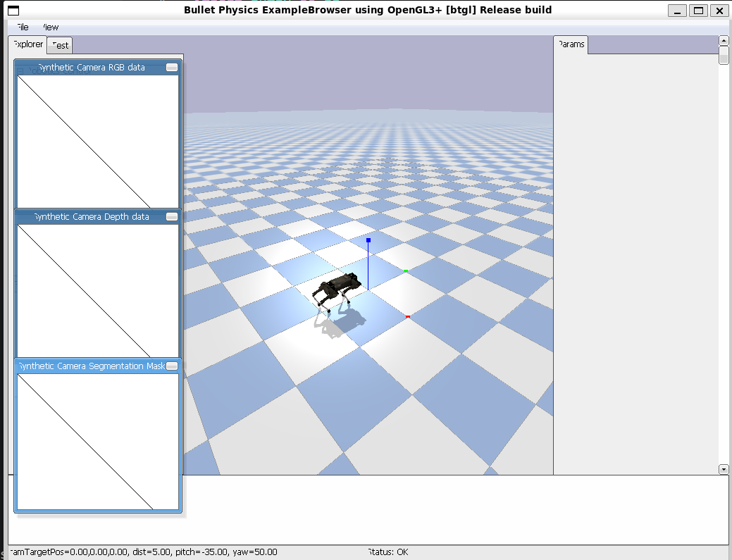Maximize the Bullet Physics ExampleBrowser window
The width and height of the screenshot is (732, 560).
pyautogui.click(x=698, y=11)
